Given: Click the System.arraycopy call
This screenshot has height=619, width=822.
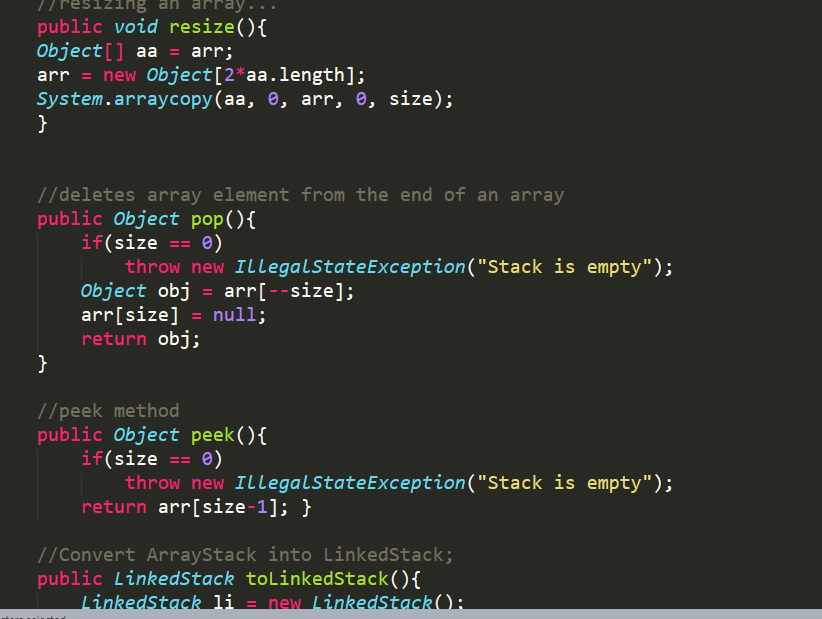Looking at the screenshot, I should [125, 98].
